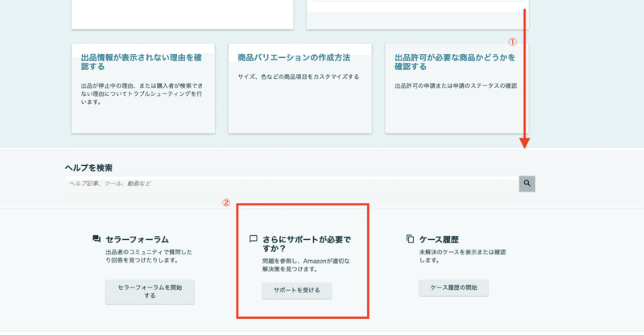Click text 出品許可の申請または申請のステータスの確認

(x=456, y=86)
